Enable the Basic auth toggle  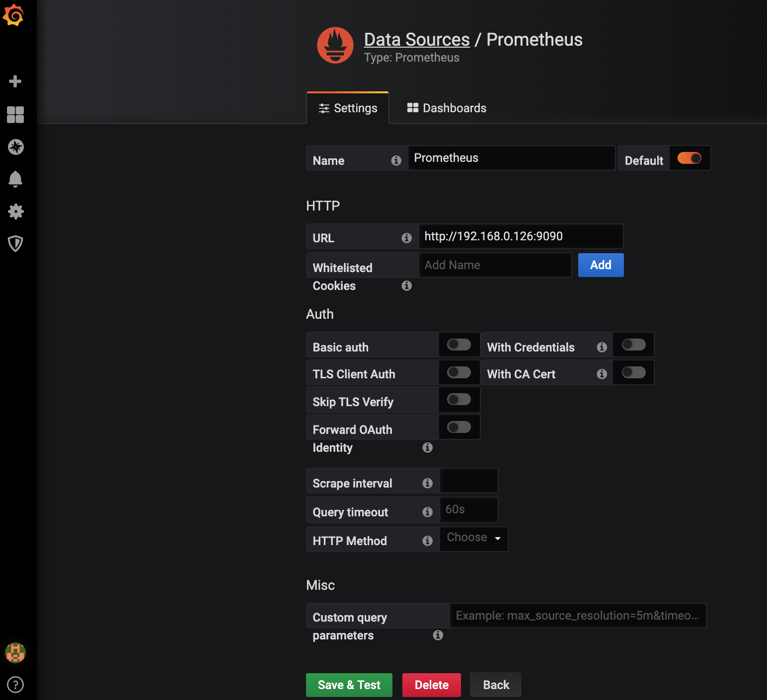pyautogui.click(x=459, y=345)
